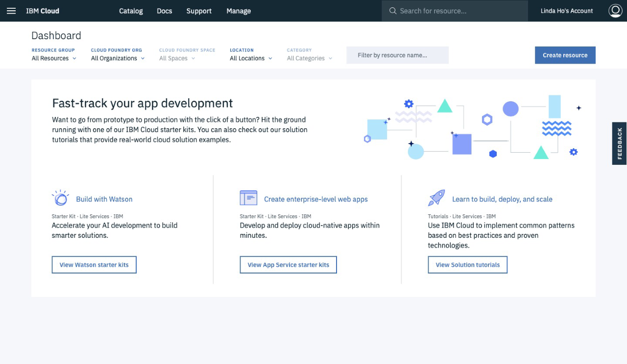Click the Filter by resource name field

[x=397, y=55]
